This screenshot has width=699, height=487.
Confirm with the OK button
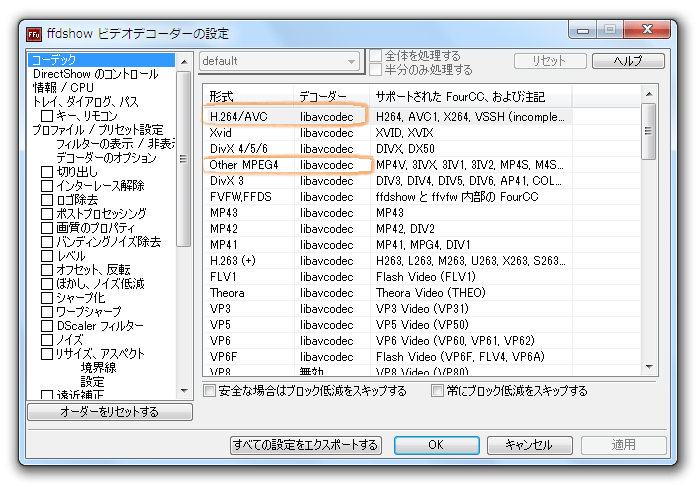click(436, 445)
